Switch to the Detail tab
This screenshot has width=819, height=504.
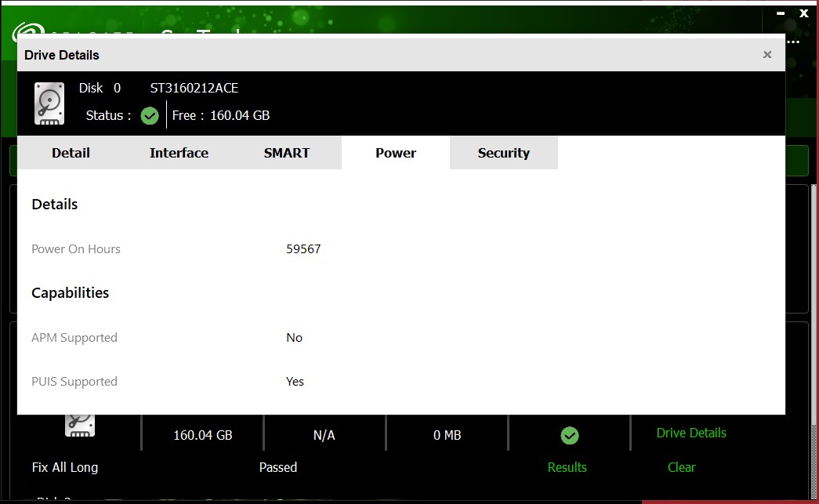[x=71, y=153]
